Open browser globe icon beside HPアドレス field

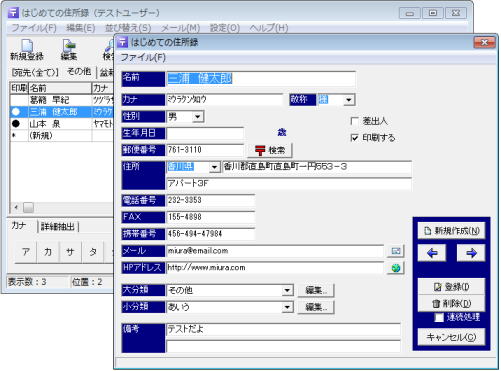pos(396,268)
